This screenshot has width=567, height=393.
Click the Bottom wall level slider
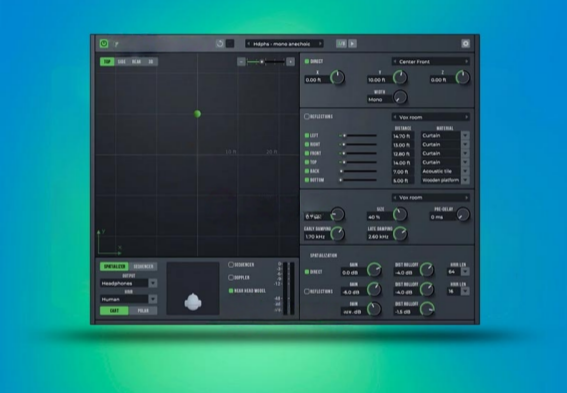point(358,180)
